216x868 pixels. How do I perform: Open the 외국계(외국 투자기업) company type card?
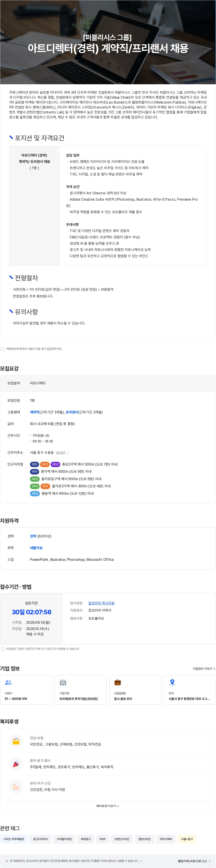coord(81,689)
